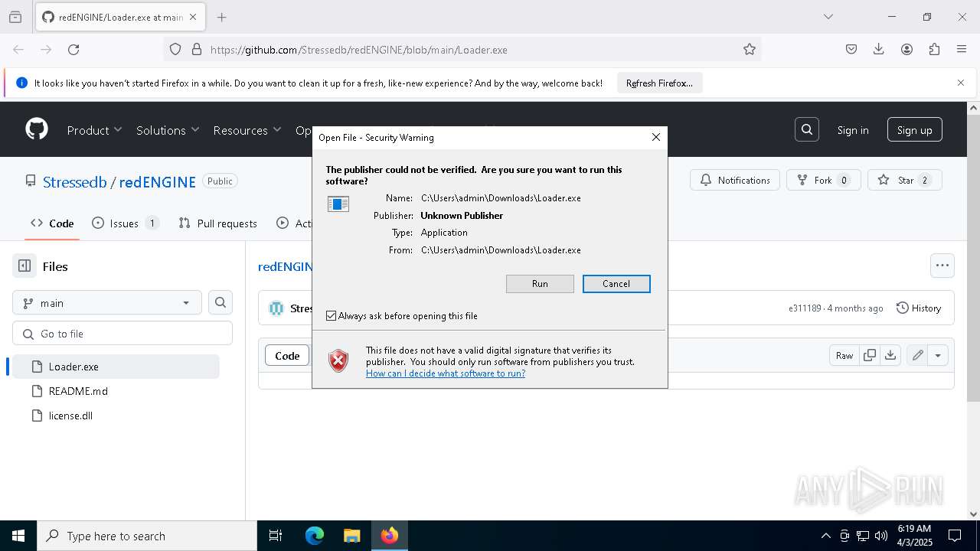Open GitHub search magnifier icon

[x=807, y=130]
